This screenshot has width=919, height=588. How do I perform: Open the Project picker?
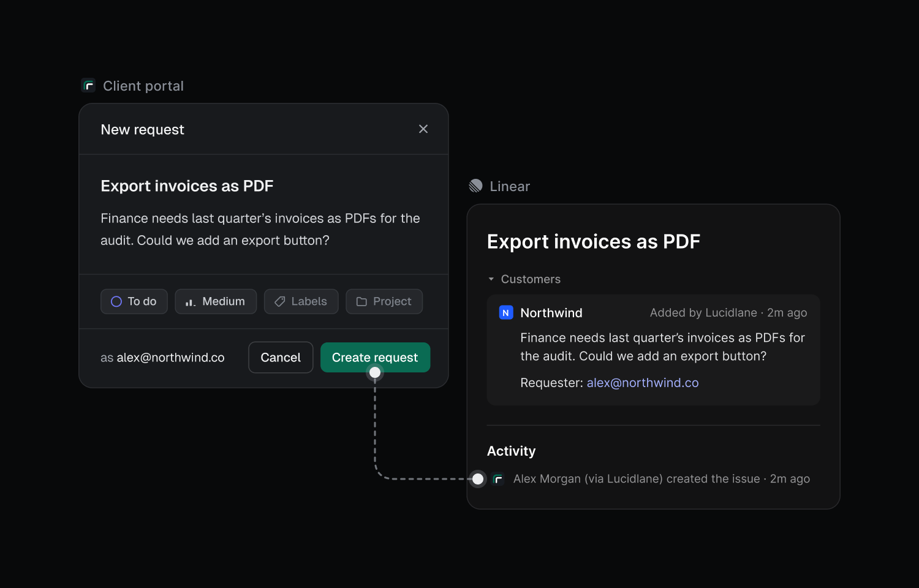click(x=384, y=301)
